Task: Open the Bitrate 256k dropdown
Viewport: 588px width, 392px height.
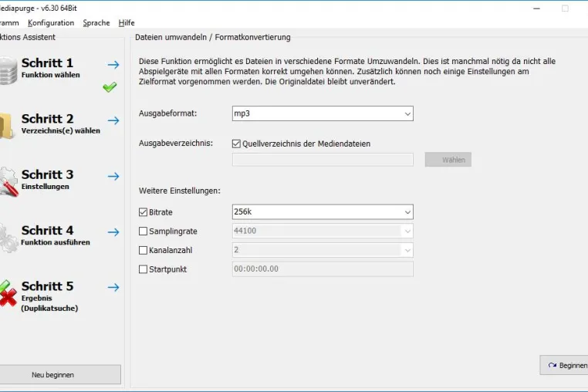Action: pos(323,212)
